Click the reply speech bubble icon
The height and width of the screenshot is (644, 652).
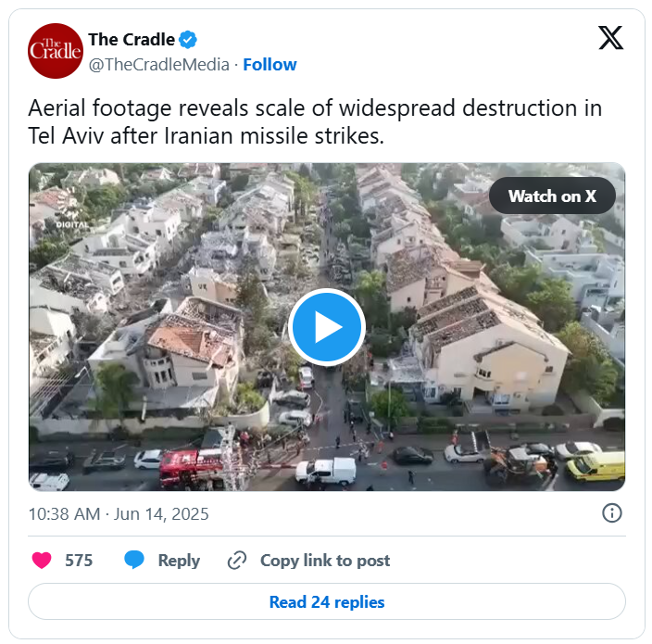point(134,560)
